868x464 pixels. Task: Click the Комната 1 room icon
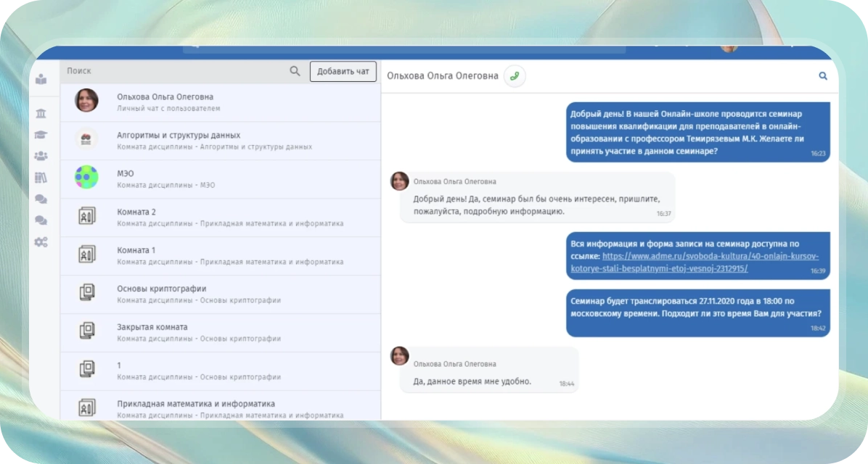tap(87, 254)
